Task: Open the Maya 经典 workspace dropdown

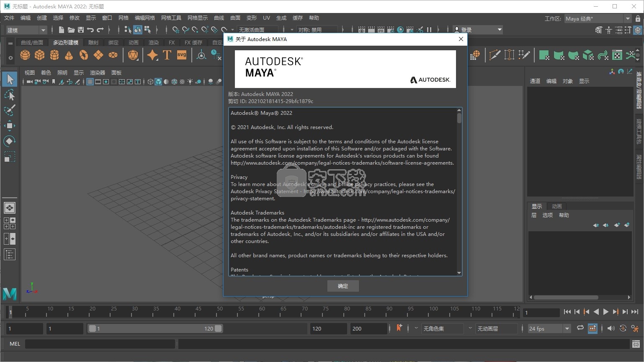Action: pyautogui.click(x=598, y=18)
